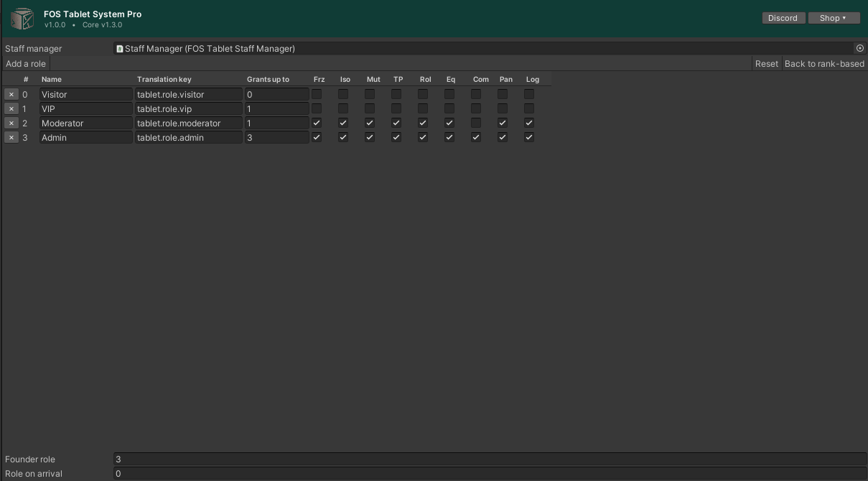The height and width of the screenshot is (481, 868).
Task: Uncheck Rol permission for Admin
Action: tap(423, 137)
